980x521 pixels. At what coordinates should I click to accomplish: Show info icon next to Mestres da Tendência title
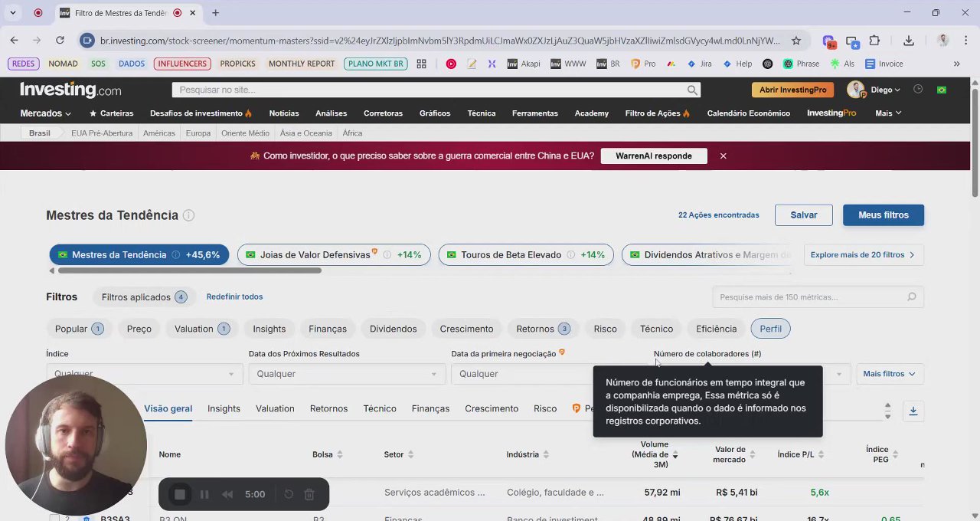[188, 215]
